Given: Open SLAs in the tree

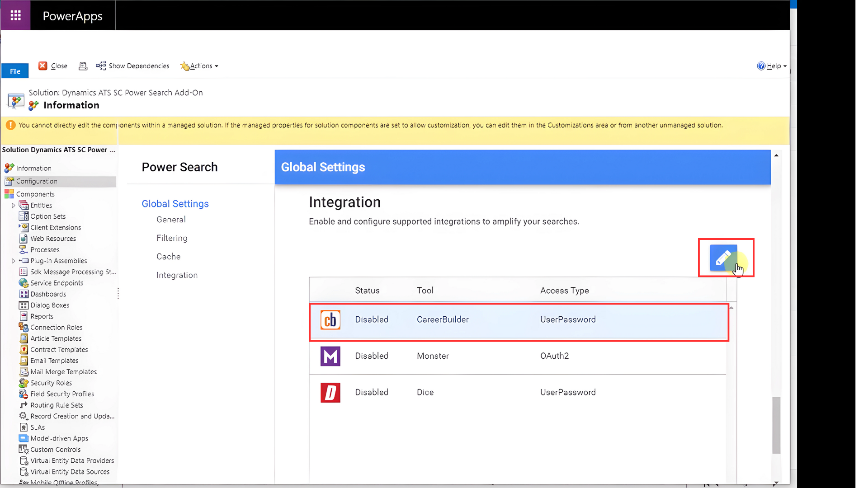Looking at the screenshot, I should coord(38,427).
